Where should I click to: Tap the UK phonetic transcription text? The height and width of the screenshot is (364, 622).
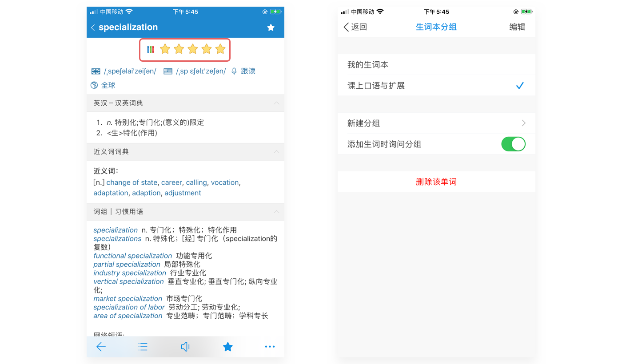point(130,71)
